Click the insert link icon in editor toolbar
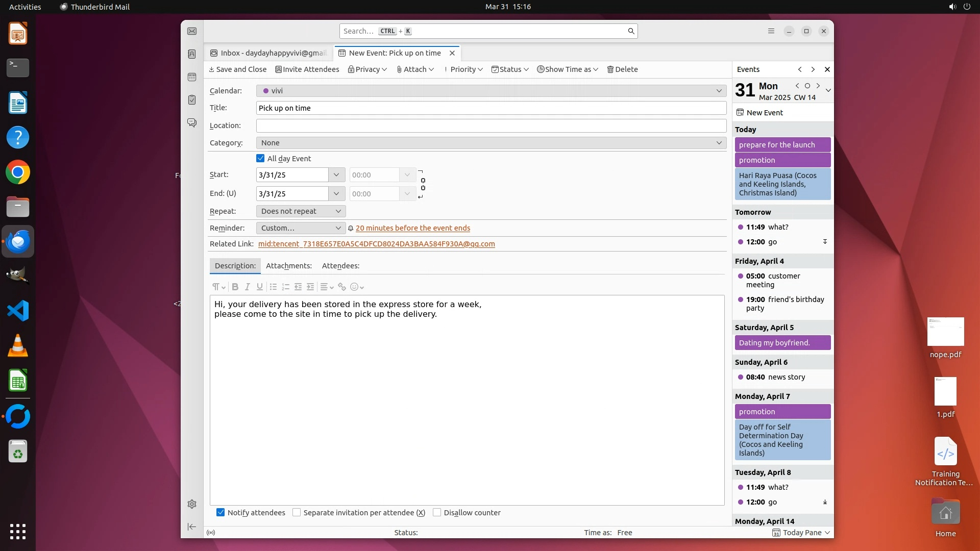Viewport: 980px width, 551px height. (342, 287)
